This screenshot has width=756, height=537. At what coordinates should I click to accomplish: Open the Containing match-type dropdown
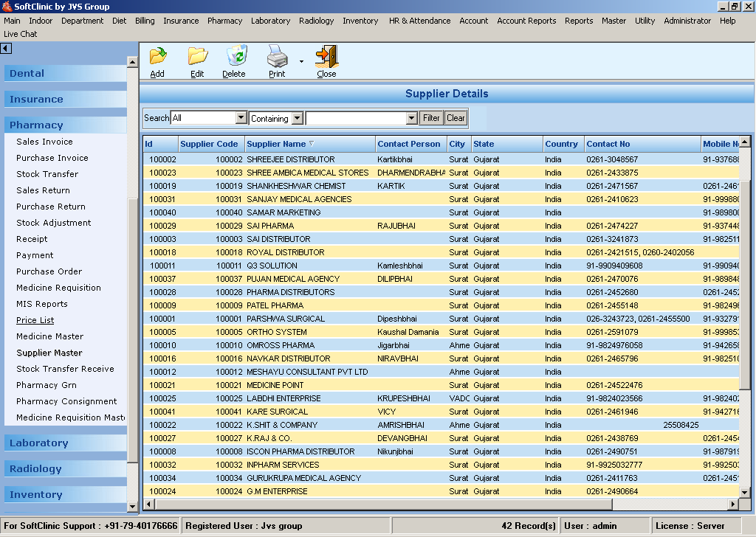[294, 118]
